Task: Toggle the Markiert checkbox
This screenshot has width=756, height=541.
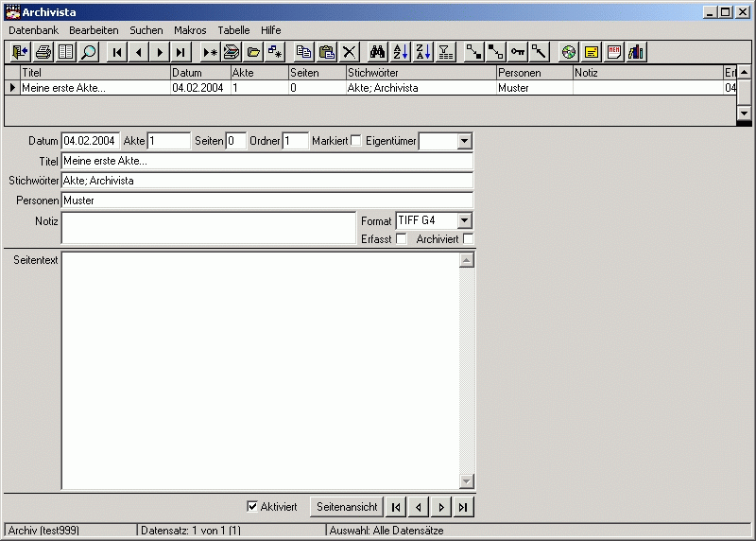Action: (x=356, y=140)
